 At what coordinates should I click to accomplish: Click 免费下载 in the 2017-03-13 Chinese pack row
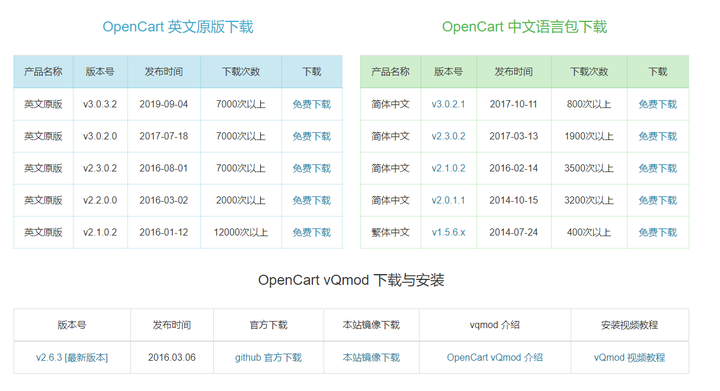[658, 136]
